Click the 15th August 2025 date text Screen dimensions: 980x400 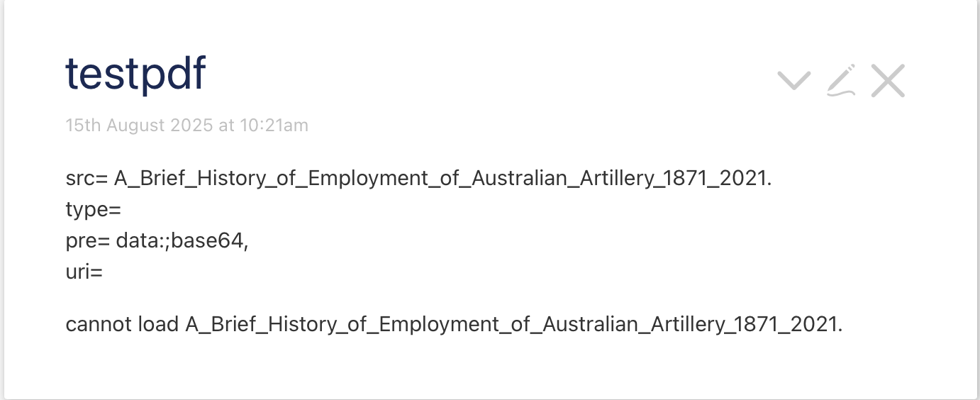(140, 126)
